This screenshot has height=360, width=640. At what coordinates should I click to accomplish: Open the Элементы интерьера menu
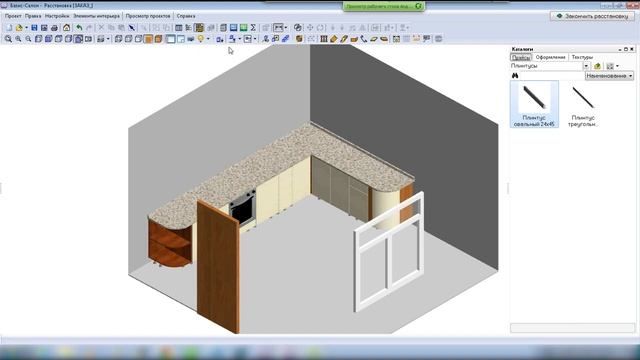point(96,16)
